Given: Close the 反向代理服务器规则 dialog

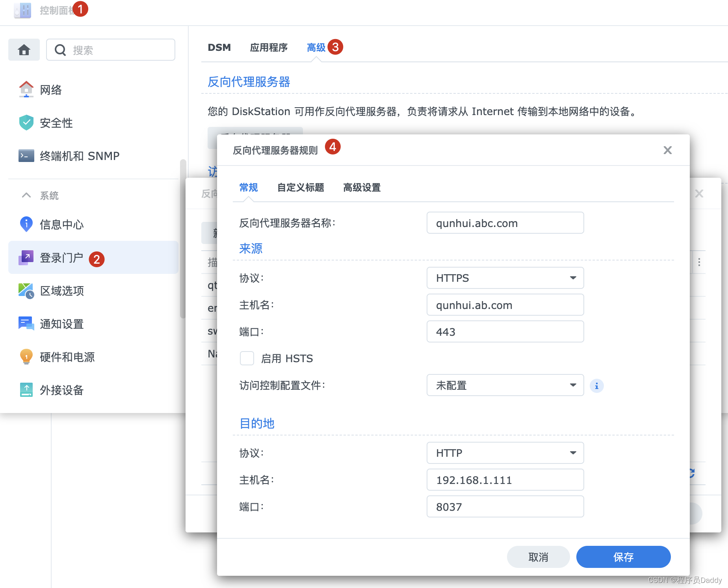Looking at the screenshot, I should pyautogui.click(x=667, y=150).
